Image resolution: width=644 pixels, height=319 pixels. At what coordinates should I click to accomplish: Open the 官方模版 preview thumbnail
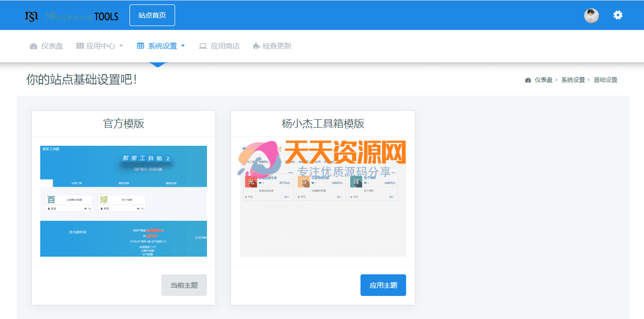(124, 201)
